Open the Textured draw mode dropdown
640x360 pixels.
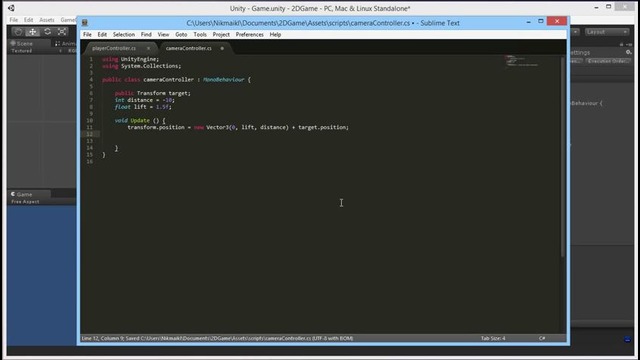tap(36, 51)
